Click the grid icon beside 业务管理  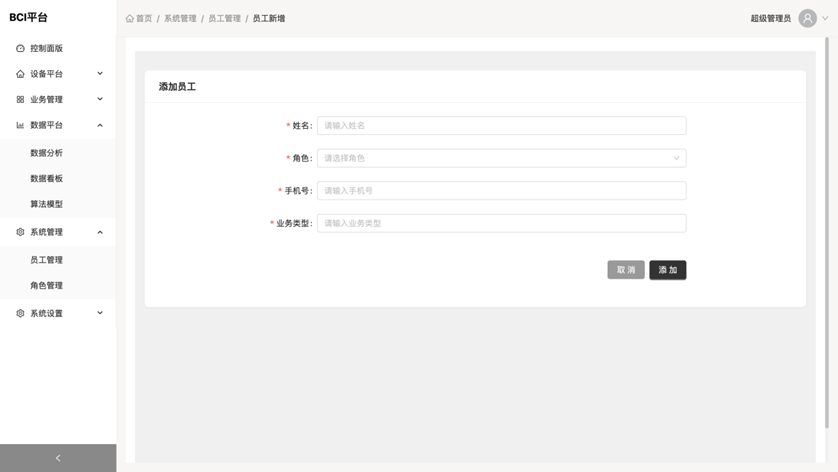20,100
